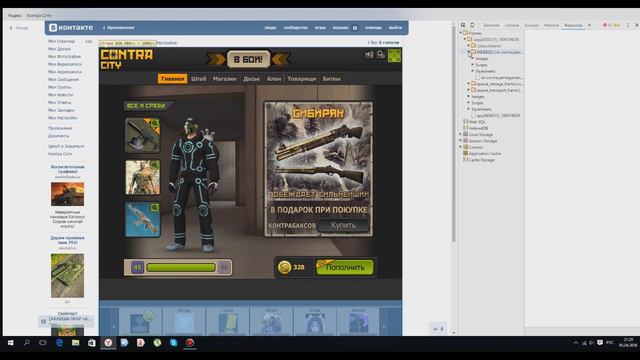Viewport: 640px width, 360px height.
Task: Click the music pause icon in VK header
Action: (355, 28)
